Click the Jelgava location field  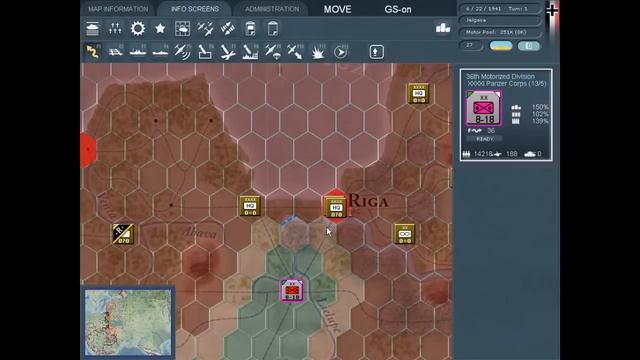click(x=500, y=20)
